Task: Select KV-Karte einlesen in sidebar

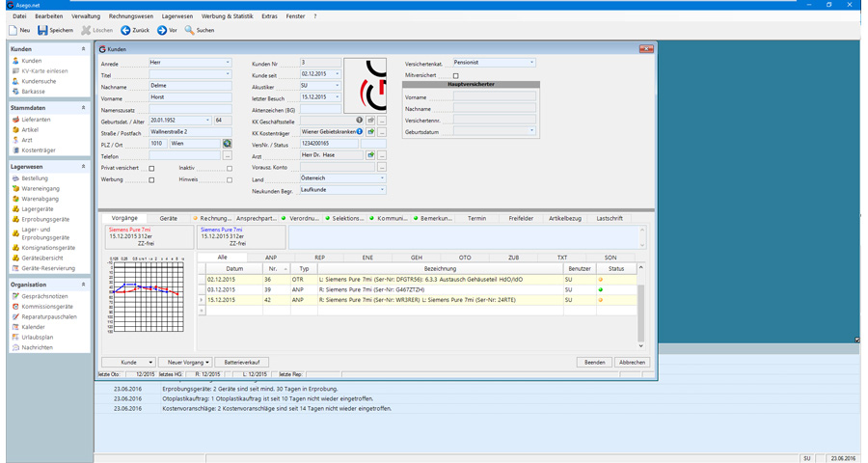Action: click(44, 70)
